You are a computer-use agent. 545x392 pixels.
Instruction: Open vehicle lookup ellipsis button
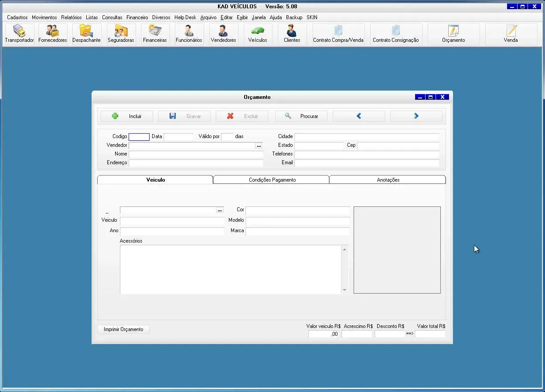(220, 210)
